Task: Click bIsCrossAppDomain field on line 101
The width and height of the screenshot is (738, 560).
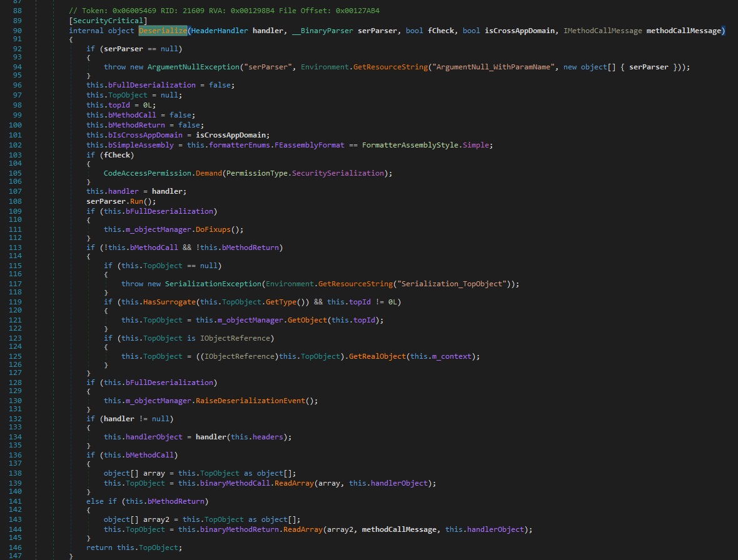Action: coord(145,135)
